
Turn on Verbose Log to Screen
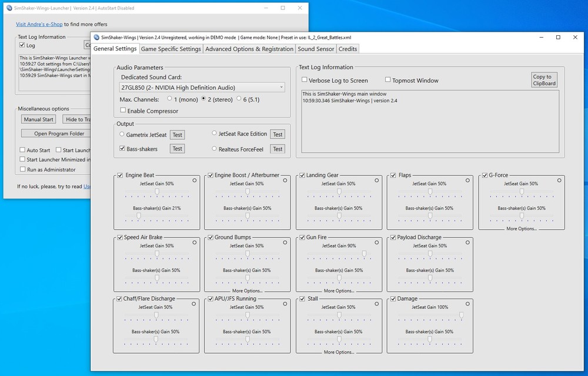tap(304, 80)
